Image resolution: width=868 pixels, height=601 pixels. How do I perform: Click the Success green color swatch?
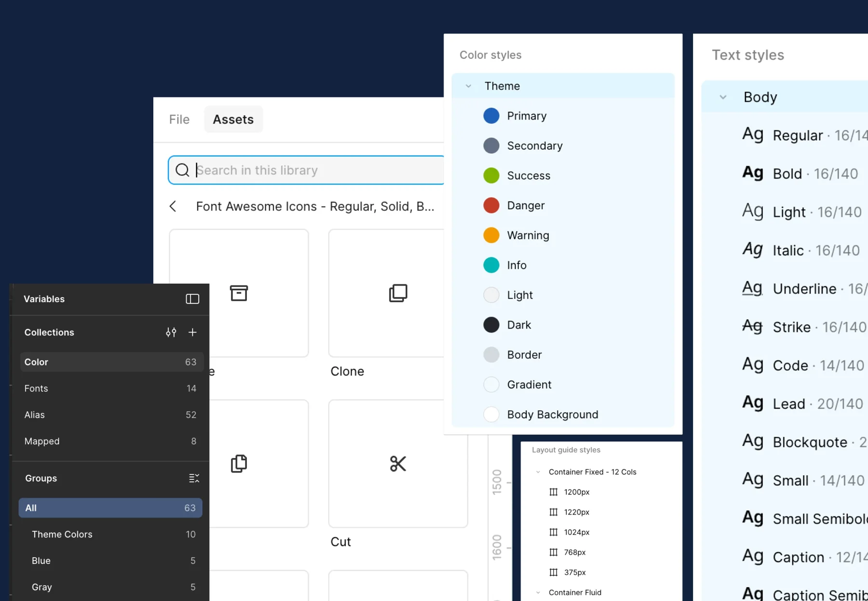pos(491,175)
